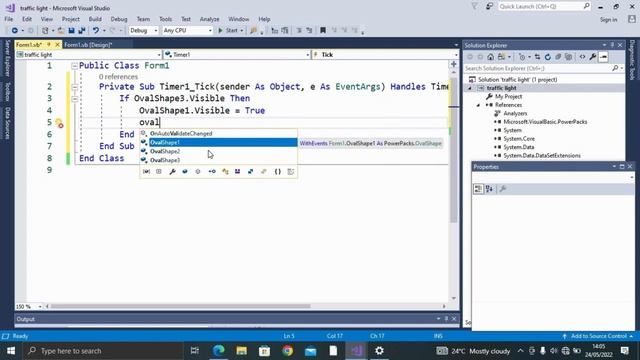Viewport: 640px width, 360px height.
Task: Open the Debug menu
Action: coord(119,19)
